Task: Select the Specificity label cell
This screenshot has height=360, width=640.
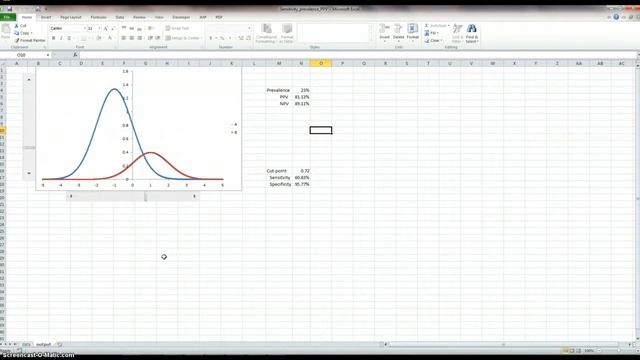Action: click(x=280, y=184)
